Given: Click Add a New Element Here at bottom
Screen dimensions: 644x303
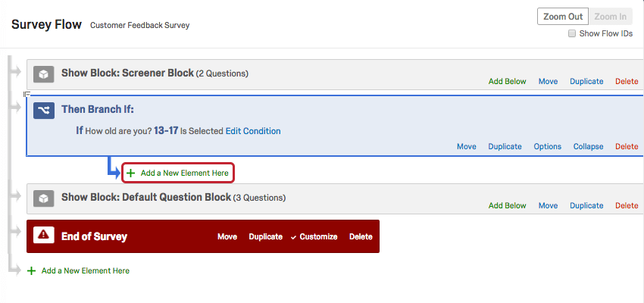Looking at the screenshot, I should (85, 270).
